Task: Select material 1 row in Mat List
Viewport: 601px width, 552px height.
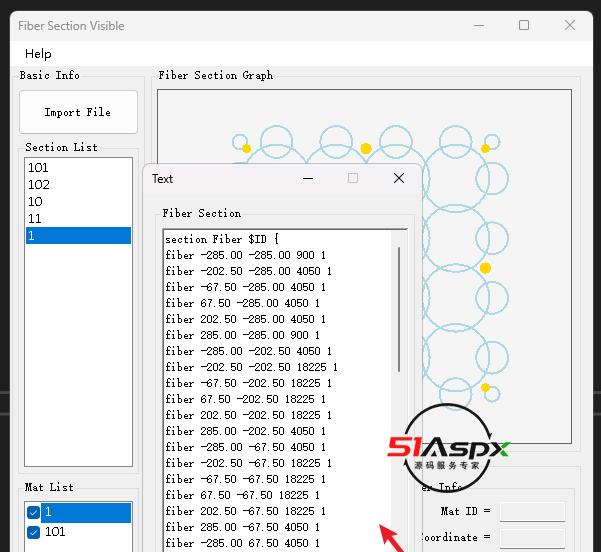Action: point(86,512)
